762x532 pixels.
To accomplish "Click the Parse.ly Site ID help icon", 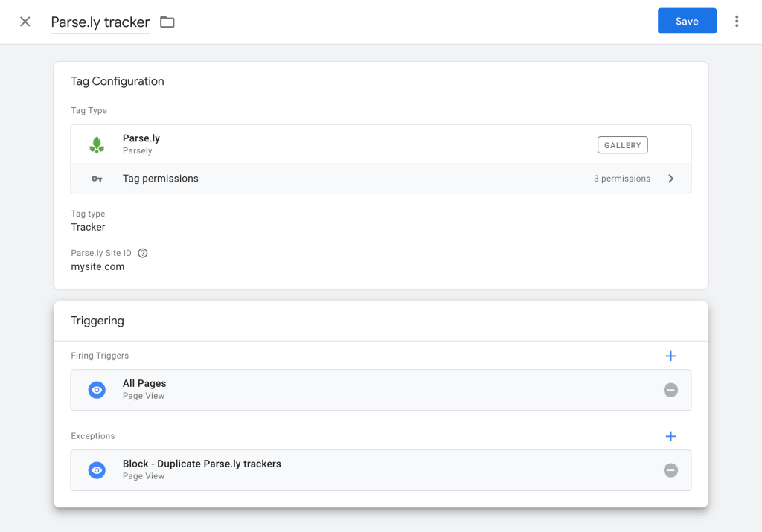I will (143, 253).
